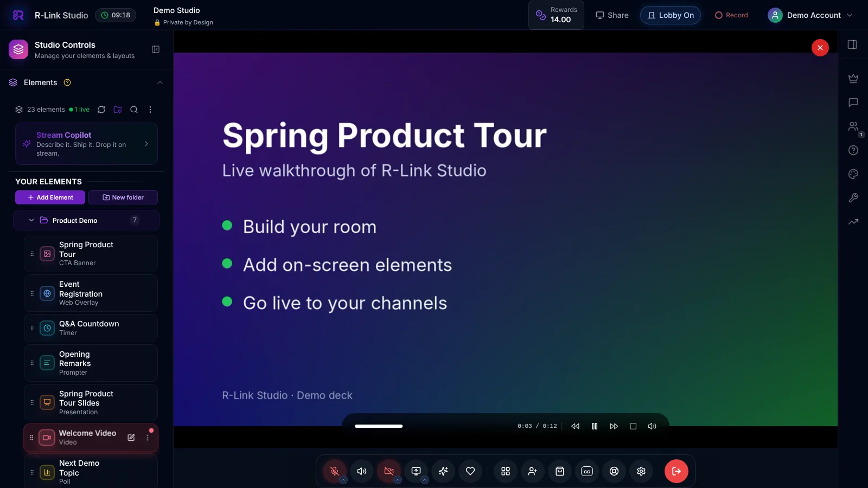The image size is (868, 488).
Task: Toggle the right side panel layout icon
Action: tap(853, 44)
